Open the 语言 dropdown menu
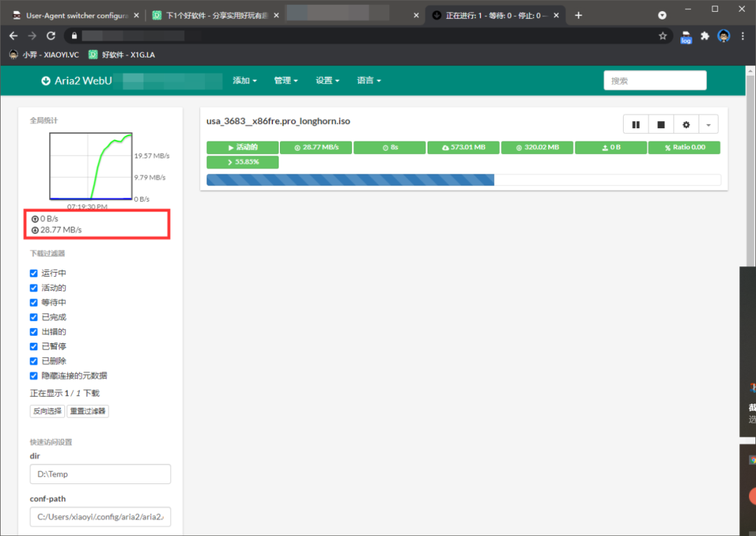Screen dimensions: 756x536 [369, 81]
